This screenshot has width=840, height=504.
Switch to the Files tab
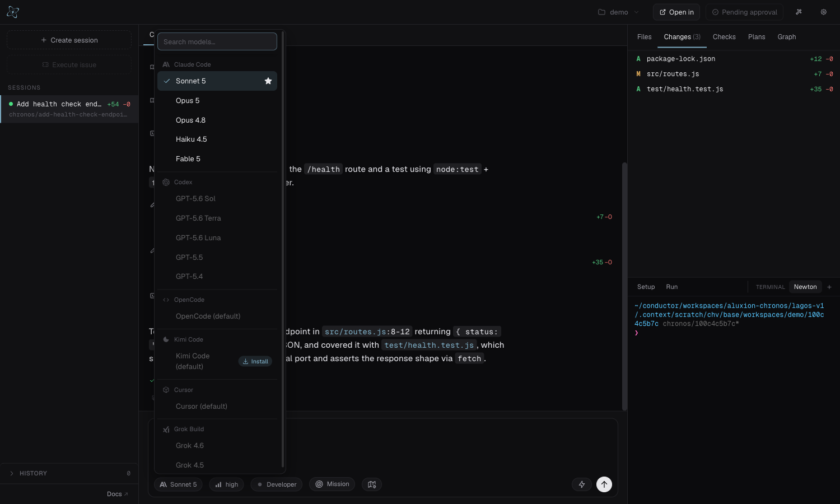(645, 37)
